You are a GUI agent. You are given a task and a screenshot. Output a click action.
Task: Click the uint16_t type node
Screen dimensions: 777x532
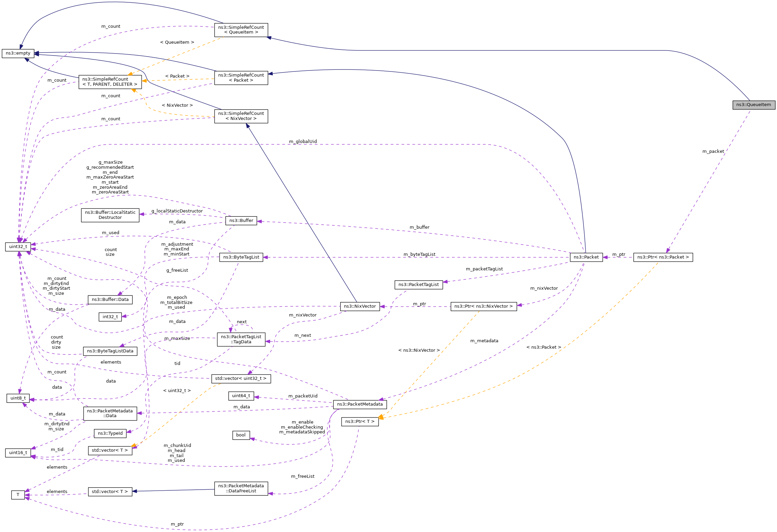tap(18, 453)
